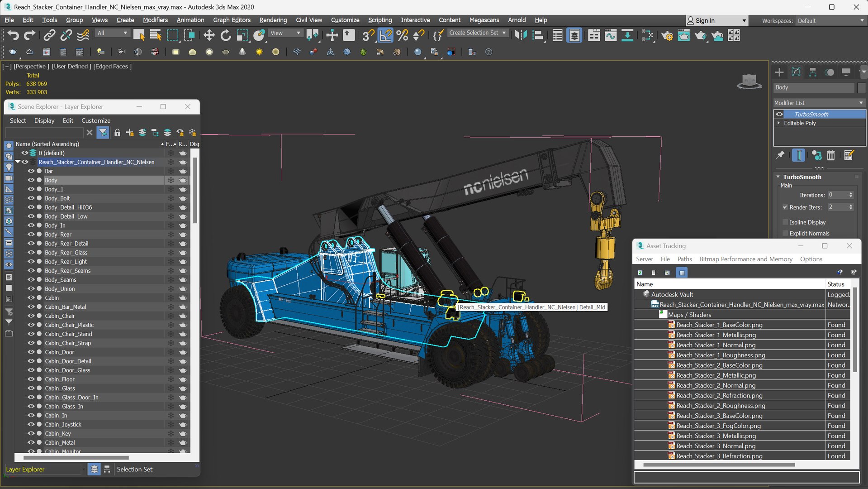
Task: Open the Modifier List dropdown
Action: point(819,103)
